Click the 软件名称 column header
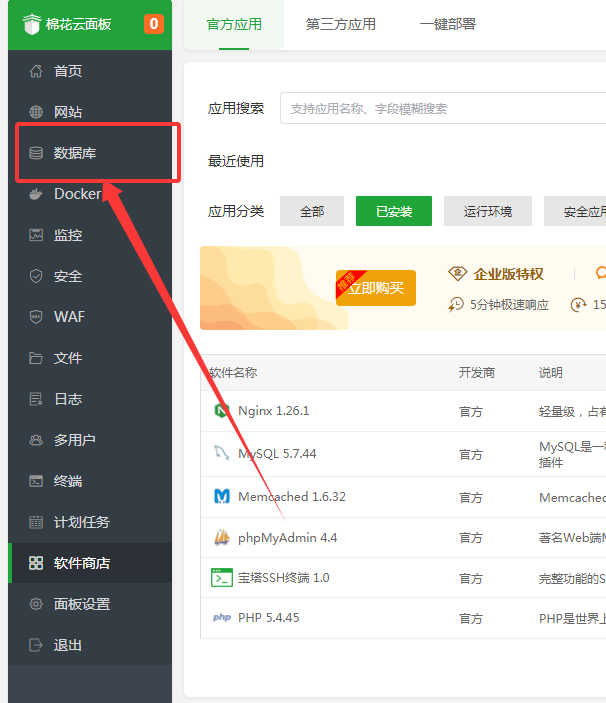This screenshot has width=606, height=703. (x=233, y=373)
